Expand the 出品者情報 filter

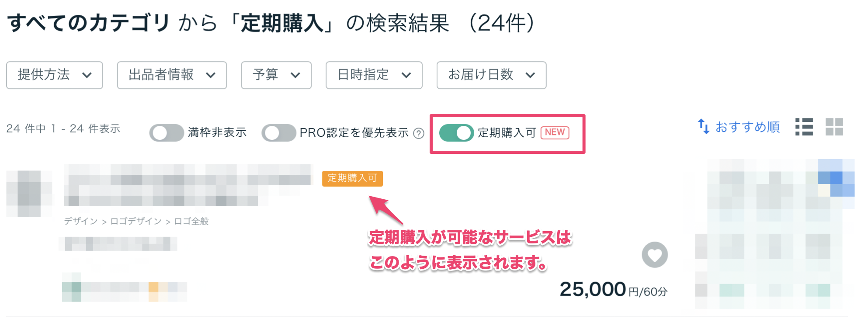point(171,75)
